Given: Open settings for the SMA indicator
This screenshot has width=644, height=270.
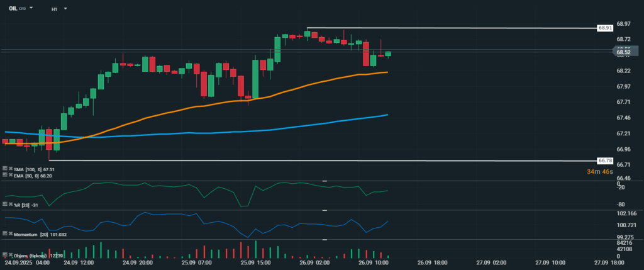Looking at the screenshot, I should (4, 169).
